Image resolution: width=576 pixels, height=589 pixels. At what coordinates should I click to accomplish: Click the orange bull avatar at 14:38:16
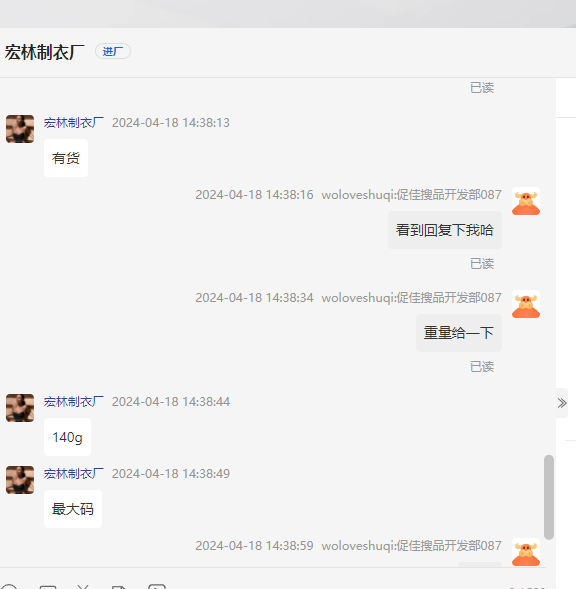pyautogui.click(x=526, y=201)
